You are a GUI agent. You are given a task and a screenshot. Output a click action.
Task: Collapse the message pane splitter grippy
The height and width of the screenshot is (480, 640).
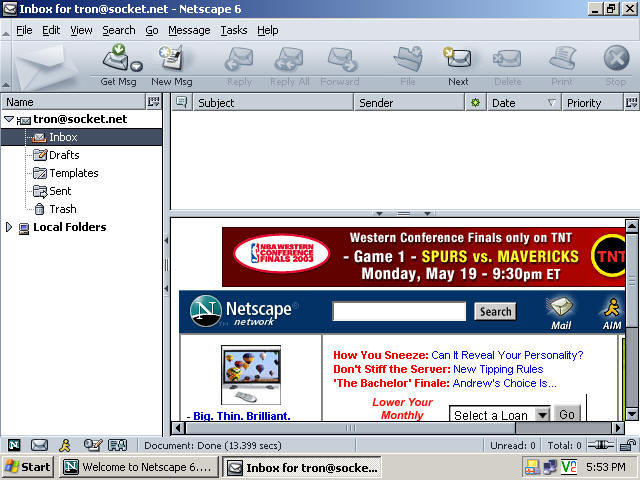[x=403, y=213]
